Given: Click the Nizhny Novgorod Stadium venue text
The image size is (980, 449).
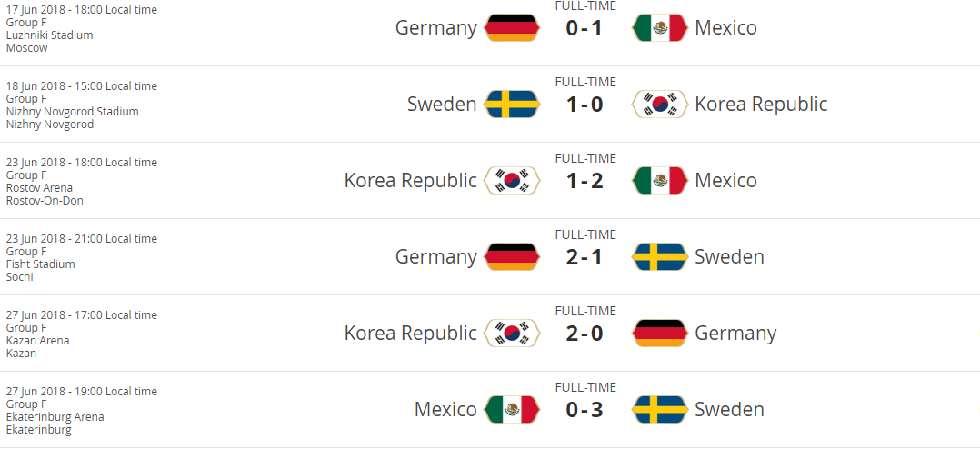Looking at the screenshot, I should click(72, 112).
